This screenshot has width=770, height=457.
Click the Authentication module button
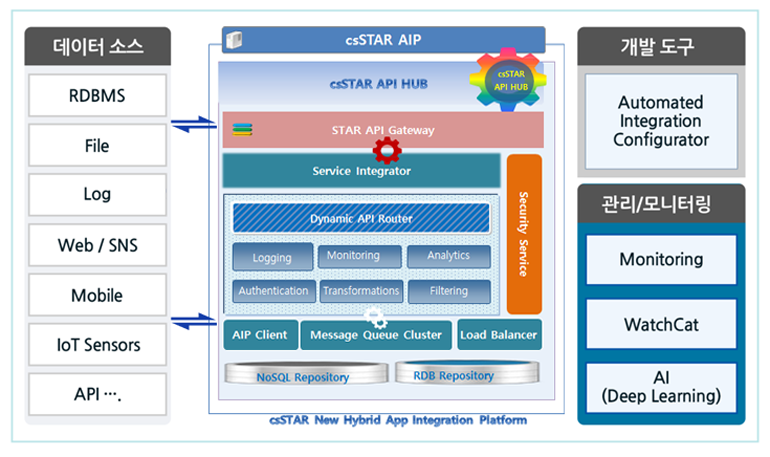click(x=274, y=291)
